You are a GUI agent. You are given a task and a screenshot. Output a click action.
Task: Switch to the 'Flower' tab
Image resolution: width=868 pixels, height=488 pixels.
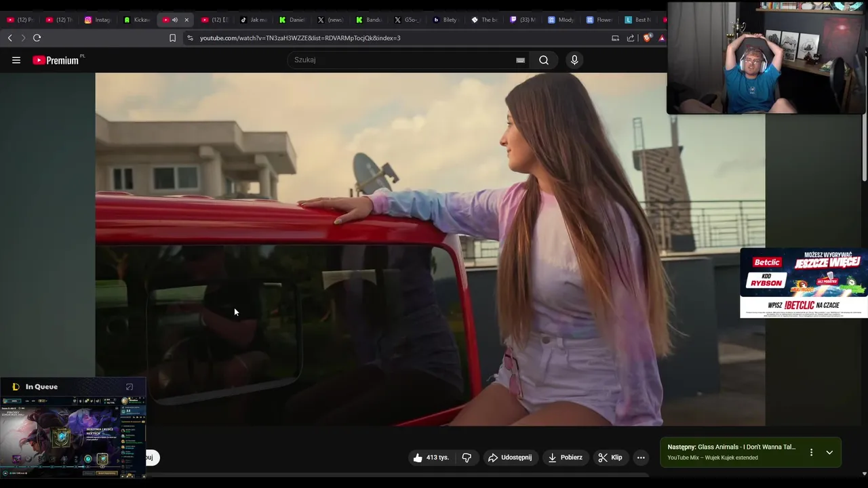pyautogui.click(x=600, y=20)
